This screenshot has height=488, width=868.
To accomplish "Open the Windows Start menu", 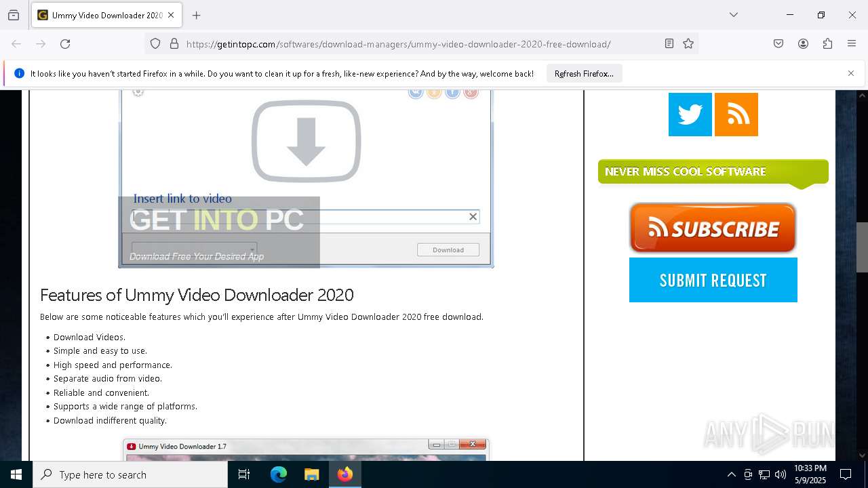I will [16, 474].
